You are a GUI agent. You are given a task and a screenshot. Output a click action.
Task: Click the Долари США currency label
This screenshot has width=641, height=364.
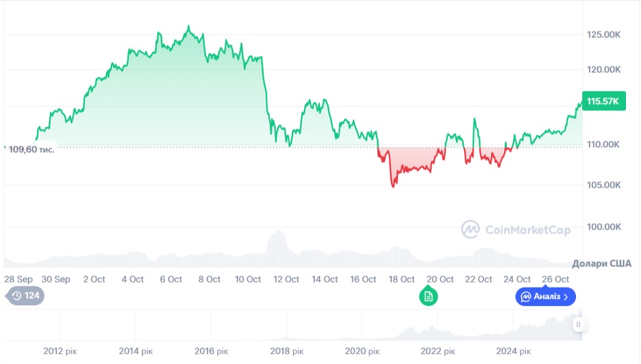pyautogui.click(x=601, y=263)
